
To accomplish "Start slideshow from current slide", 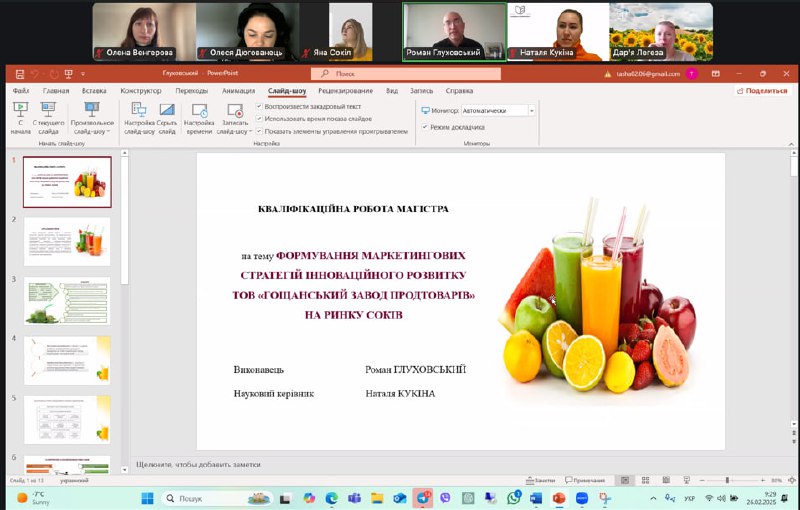I will pyautogui.click(x=47, y=112).
